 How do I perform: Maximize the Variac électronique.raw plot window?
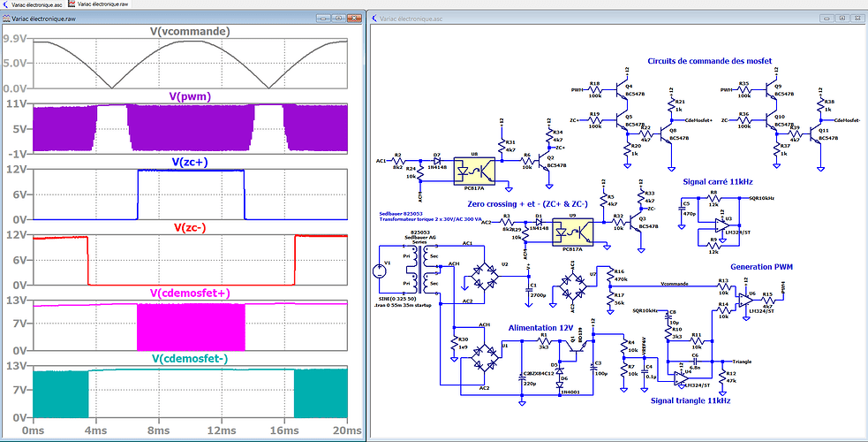tap(337, 19)
